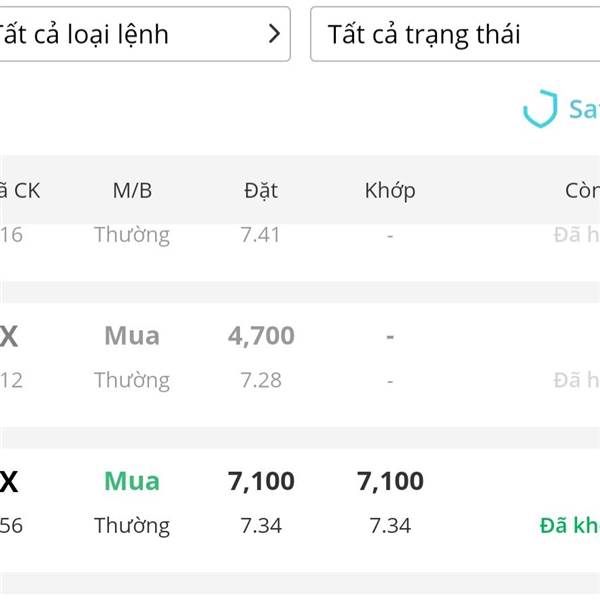Click the 'Còn' column header
600x600 pixels.
point(582,190)
